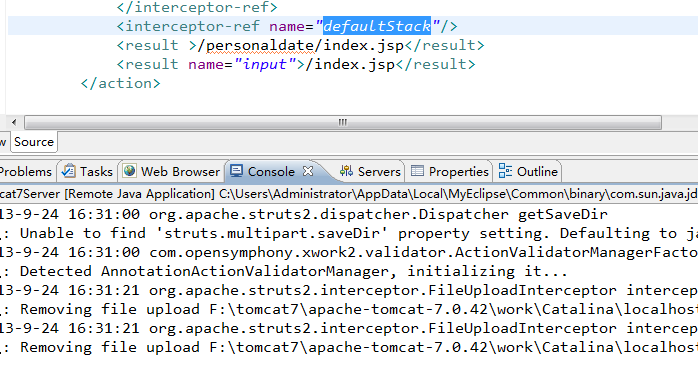Switch to the Tasks tab

pyautogui.click(x=88, y=172)
